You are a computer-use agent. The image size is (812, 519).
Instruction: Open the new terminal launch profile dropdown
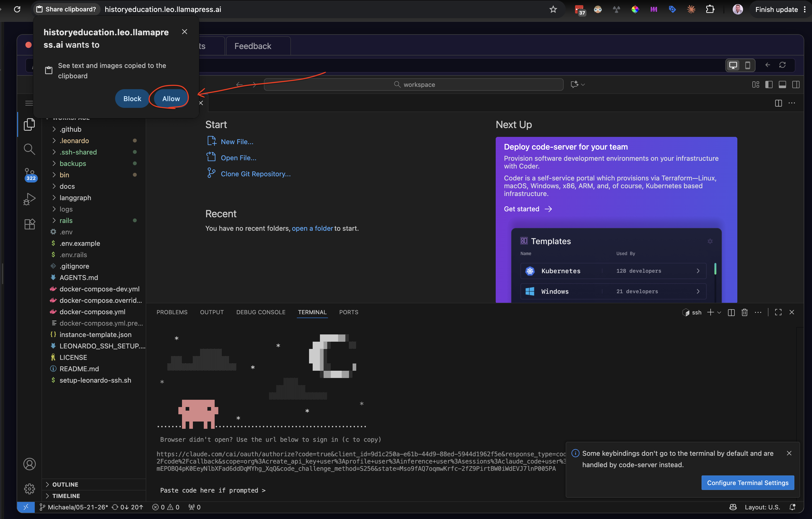[719, 312]
